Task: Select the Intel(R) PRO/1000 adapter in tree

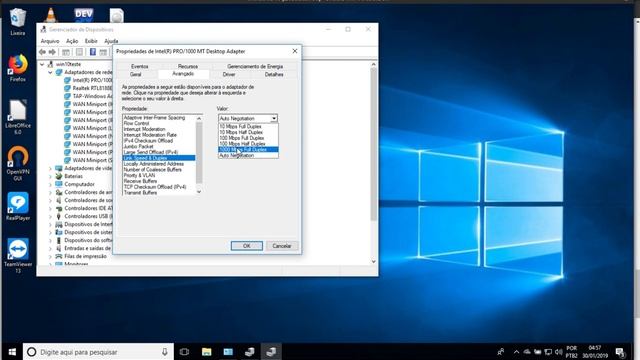Action: coord(92,80)
